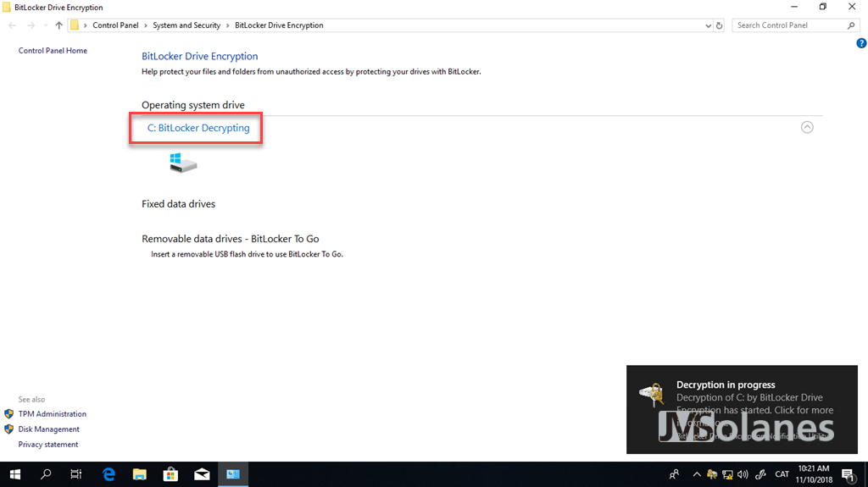This screenshot has width=868, height=487.
Task: Click Fixed data drives heading
Action: (x=178, y=203)
